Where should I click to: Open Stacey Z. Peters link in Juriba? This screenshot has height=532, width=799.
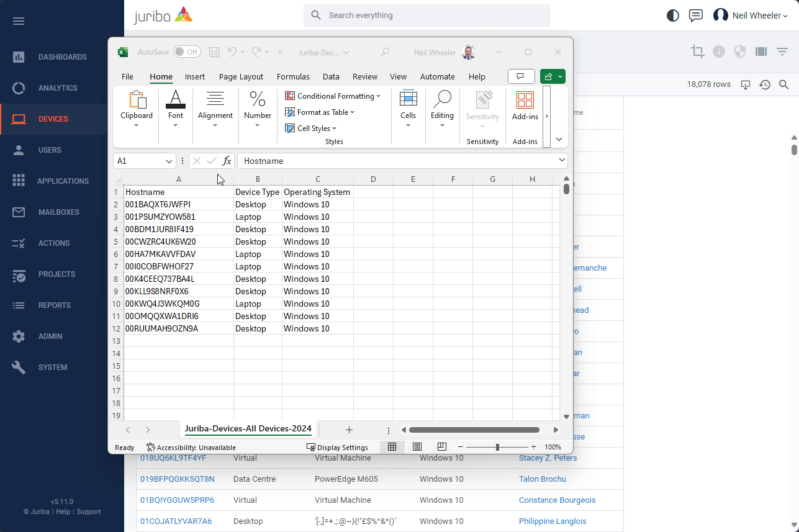548,458
